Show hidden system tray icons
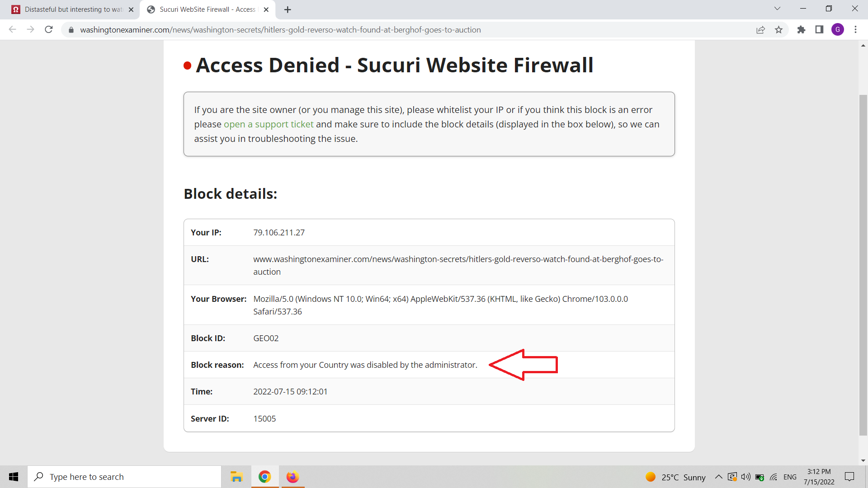The width and height of the screenshot is (868, 488). click(718, 477)
